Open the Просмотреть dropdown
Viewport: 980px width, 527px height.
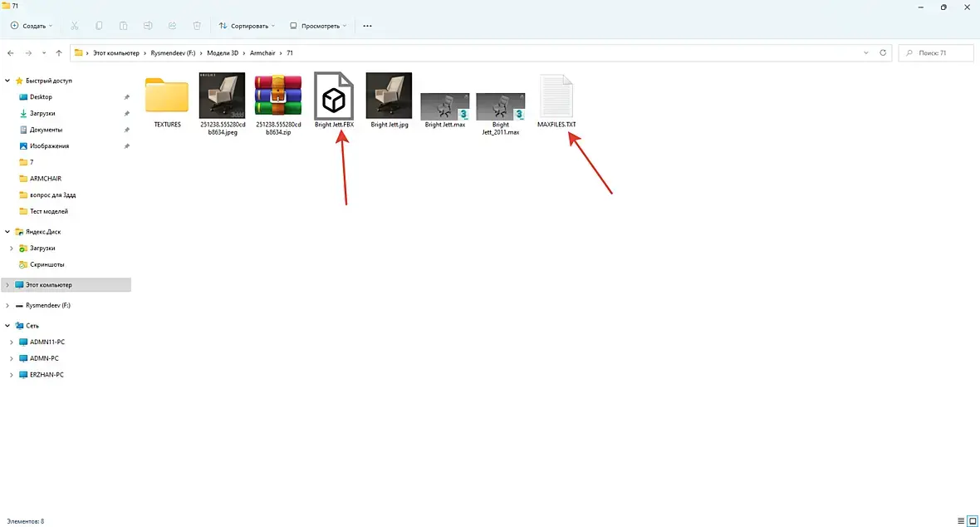coord(318,26)
